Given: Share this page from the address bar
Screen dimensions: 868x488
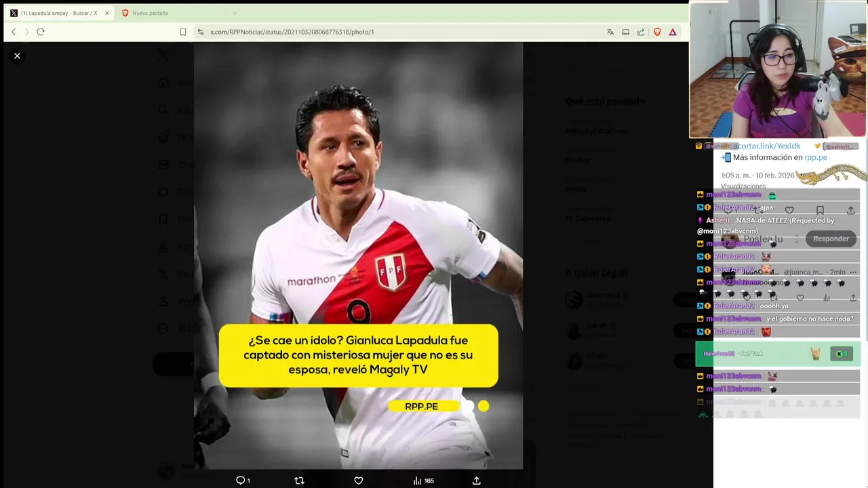Looking at the screenshot, I should coord(641,32).
